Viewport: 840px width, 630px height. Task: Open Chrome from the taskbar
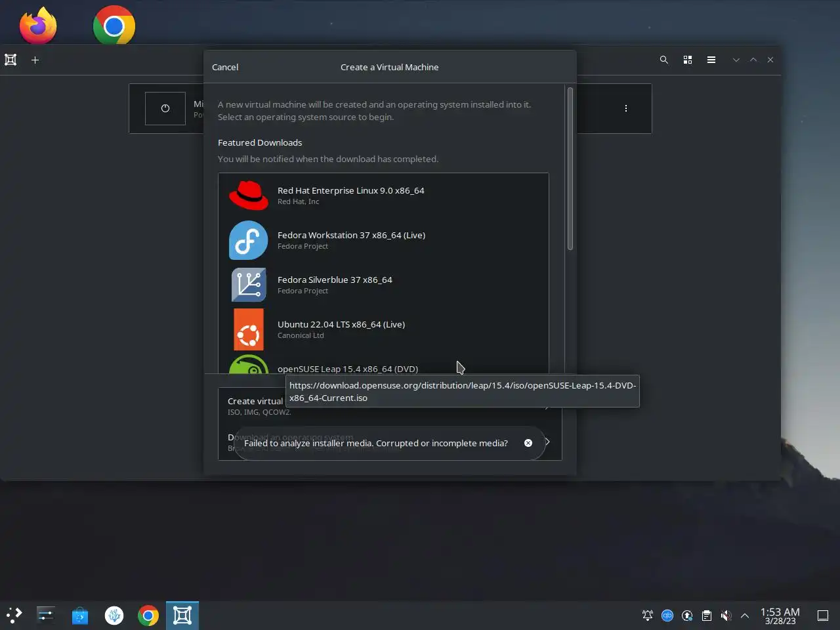[148, 616]
